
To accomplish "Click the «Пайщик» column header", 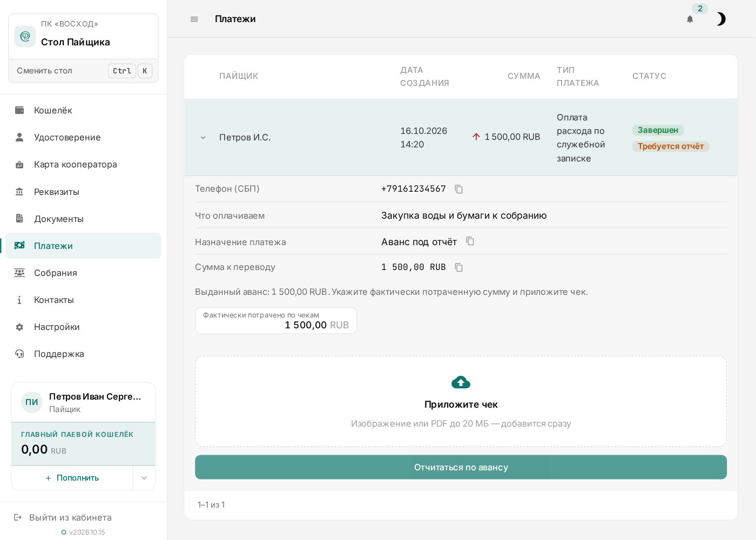I will (239, 76).
